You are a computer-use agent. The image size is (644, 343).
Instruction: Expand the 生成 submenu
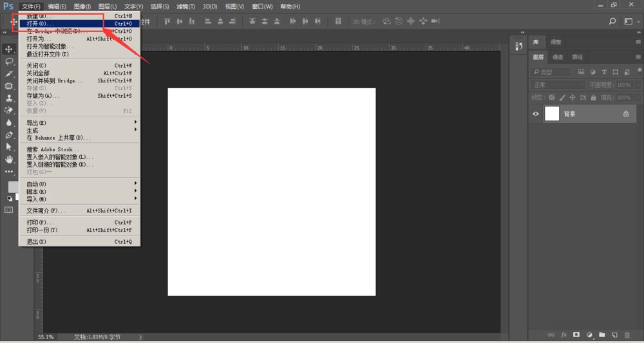[x=79, y=131]
